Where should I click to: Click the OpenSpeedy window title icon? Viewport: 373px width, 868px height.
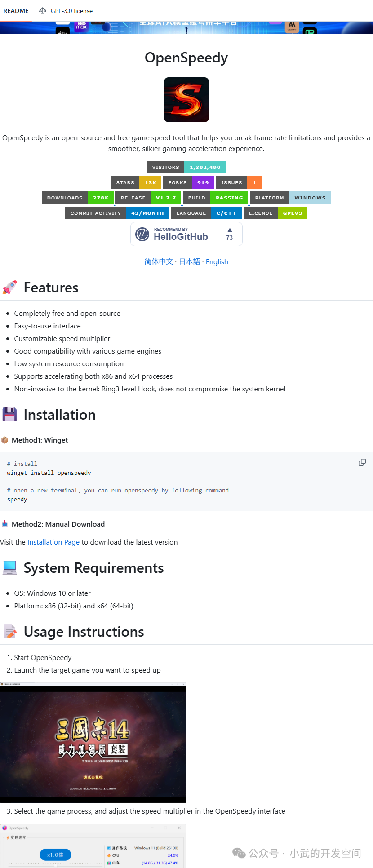[x=5, y=828]
